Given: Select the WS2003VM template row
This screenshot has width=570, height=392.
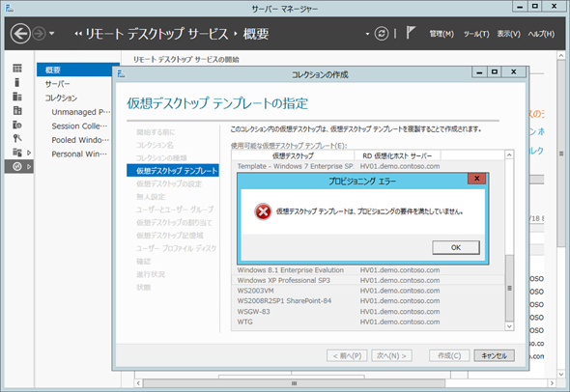Looking at the screenshot, I should (368, 291).
